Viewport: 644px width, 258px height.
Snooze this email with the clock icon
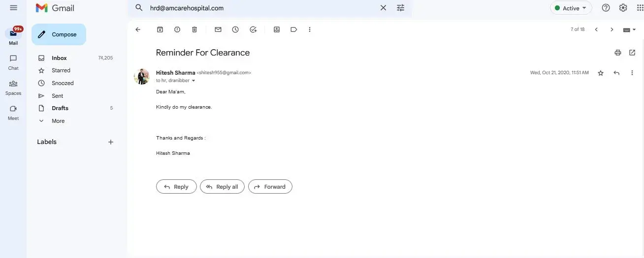point(235,29)
